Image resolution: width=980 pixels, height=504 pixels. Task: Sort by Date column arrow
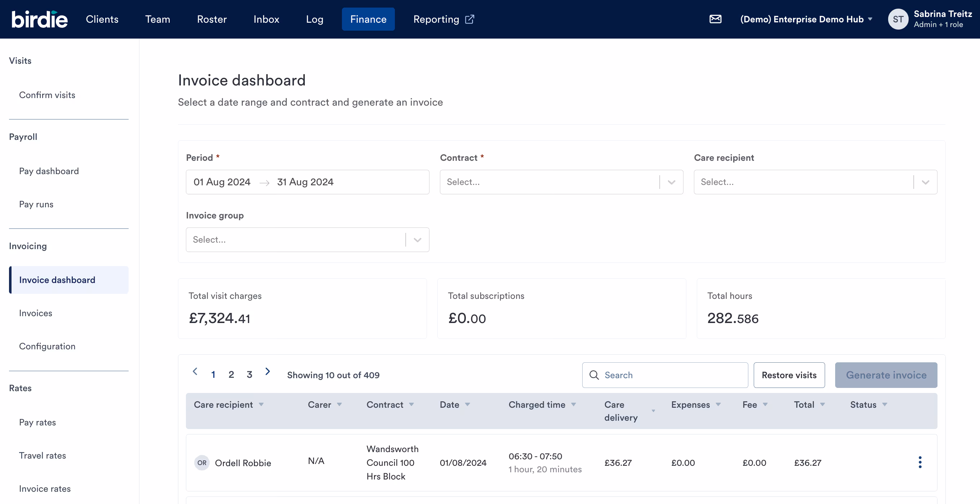pos(468,404)
